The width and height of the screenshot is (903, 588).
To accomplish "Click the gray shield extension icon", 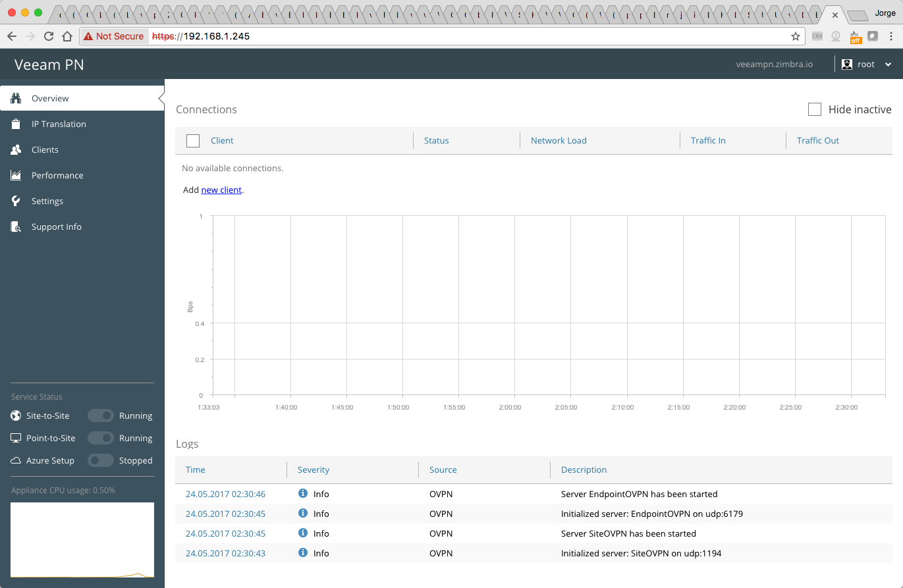I will pyautogui.click(x=873, y=36).
